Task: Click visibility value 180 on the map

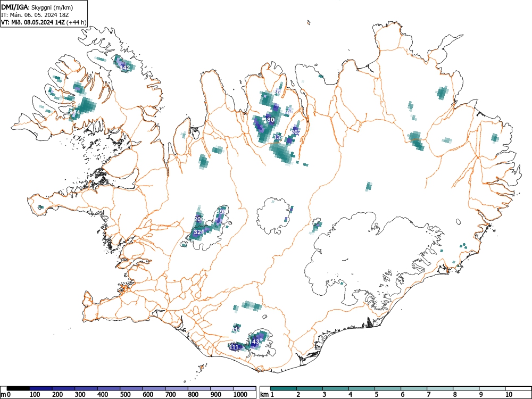Action: [269, 120]
